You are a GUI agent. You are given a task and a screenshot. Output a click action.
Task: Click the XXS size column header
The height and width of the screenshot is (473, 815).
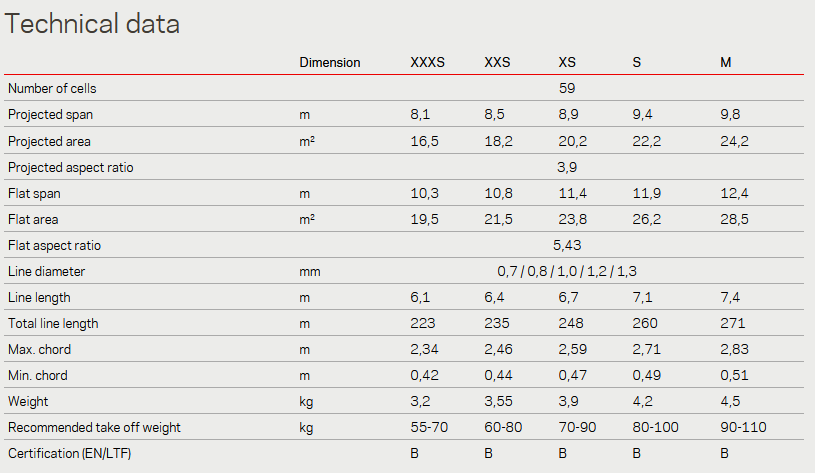(x=497, y=62)
